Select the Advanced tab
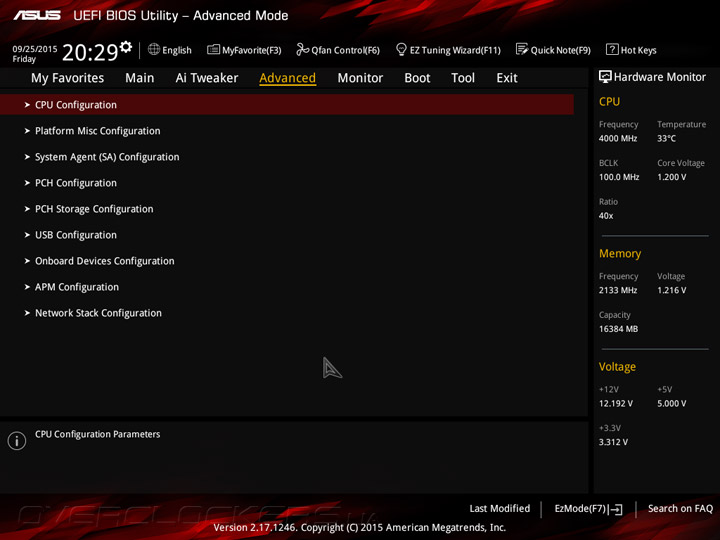The image size is (720, 540). (287, 78)
